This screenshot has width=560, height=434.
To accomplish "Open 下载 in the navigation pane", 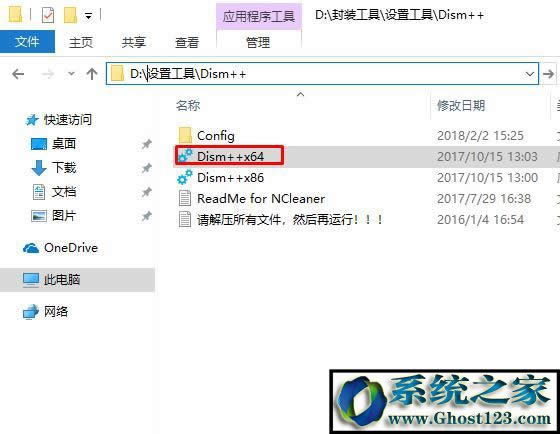I will (64, 168).
